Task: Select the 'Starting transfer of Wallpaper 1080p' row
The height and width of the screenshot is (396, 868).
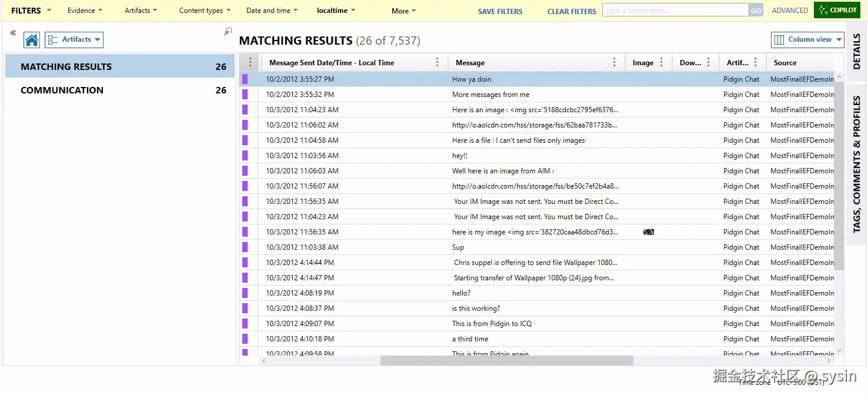Action: pos(536,278)
